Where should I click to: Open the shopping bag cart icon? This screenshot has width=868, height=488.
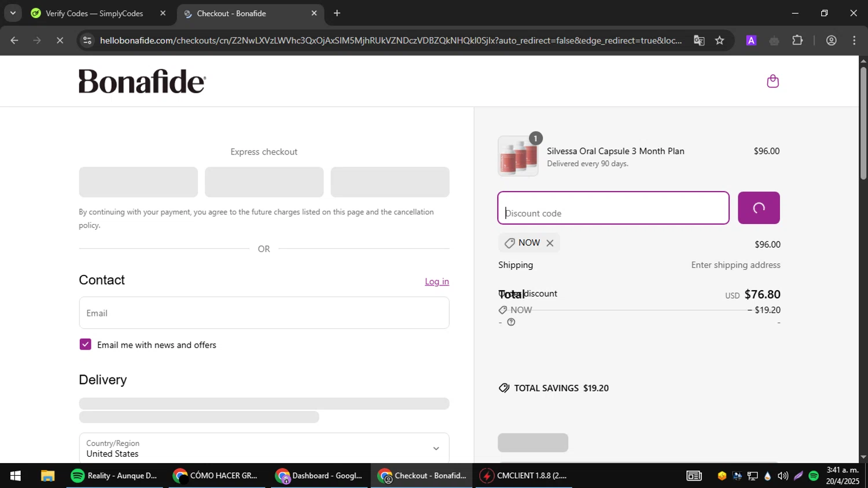(x=773, y=81)
